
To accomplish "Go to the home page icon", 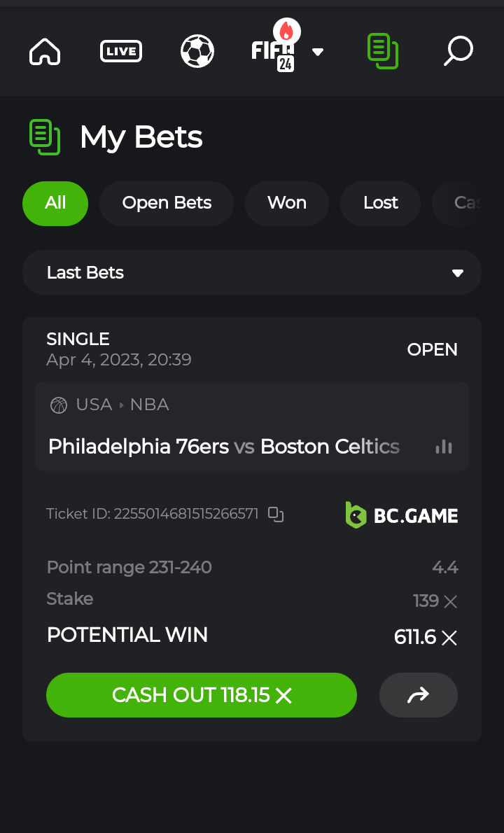I will coord(45,51).
